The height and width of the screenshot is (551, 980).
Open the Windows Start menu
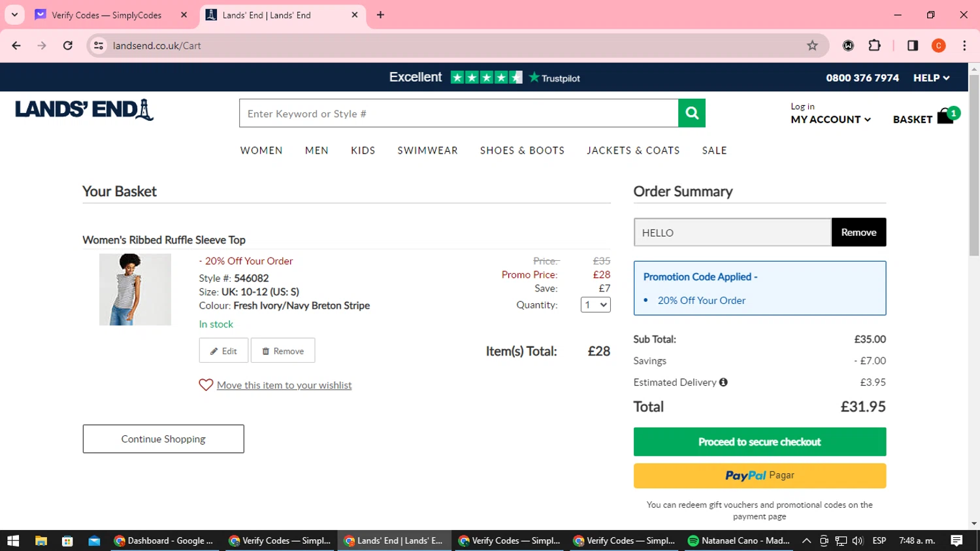click(x=13, y=541)
